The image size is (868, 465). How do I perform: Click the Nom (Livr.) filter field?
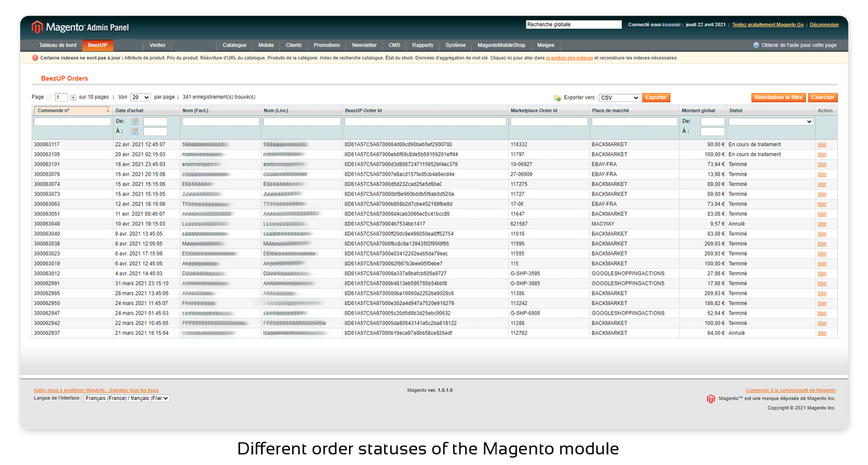301,122
